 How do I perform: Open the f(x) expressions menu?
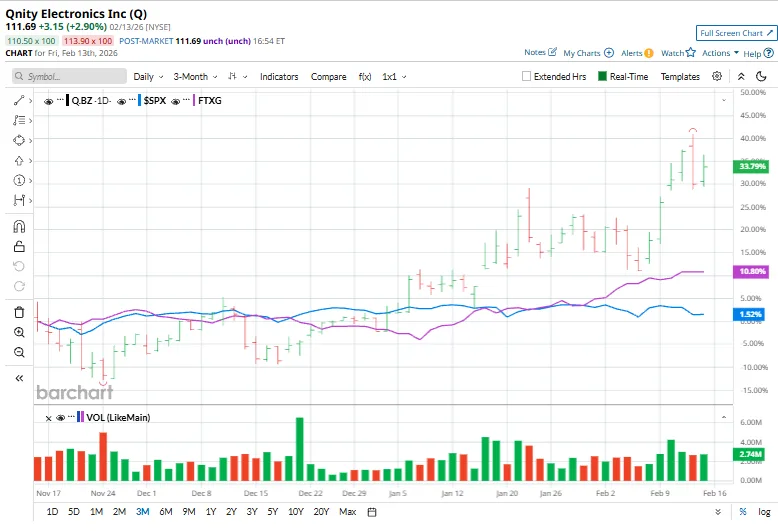365,77
